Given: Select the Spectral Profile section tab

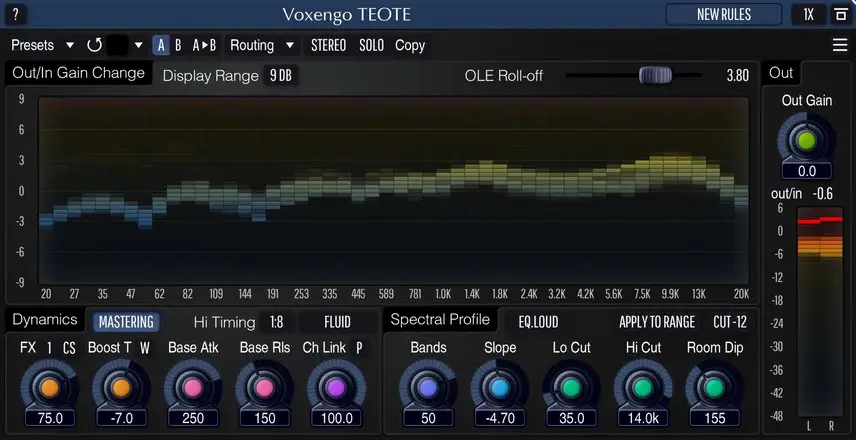Looking at the screenshot, I should point(440,320).
